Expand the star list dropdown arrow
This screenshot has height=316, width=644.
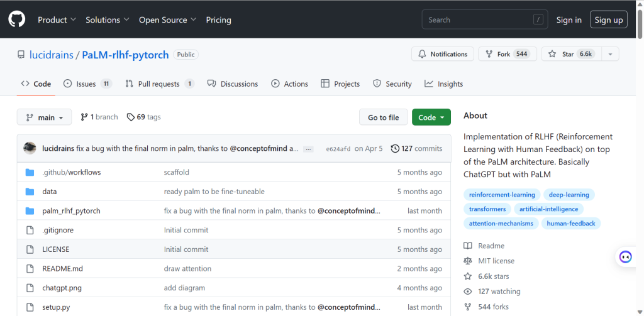[609, 54]
